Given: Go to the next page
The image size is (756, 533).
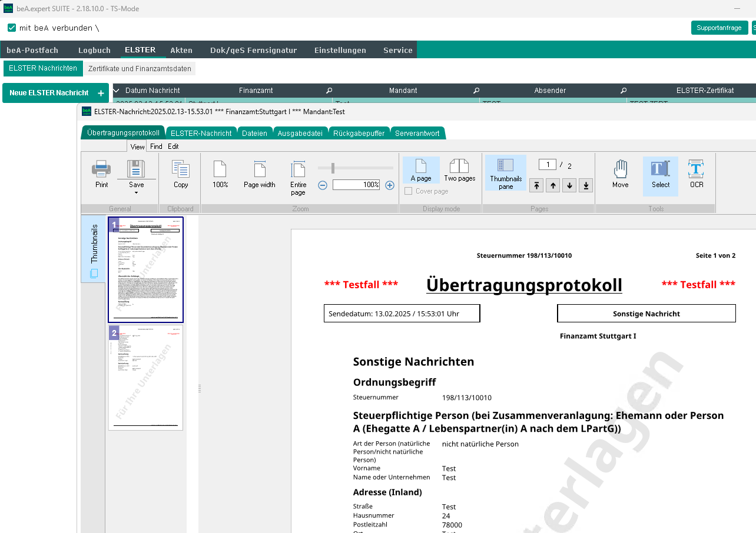Looking at the screenshot, I should pyautogui.click(x=569, y=185).
